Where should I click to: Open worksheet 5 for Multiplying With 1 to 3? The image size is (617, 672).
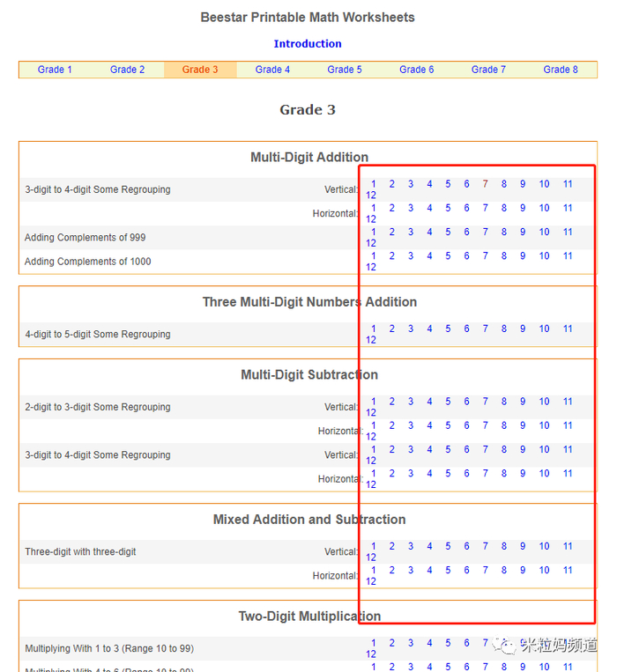coord(448,643)
